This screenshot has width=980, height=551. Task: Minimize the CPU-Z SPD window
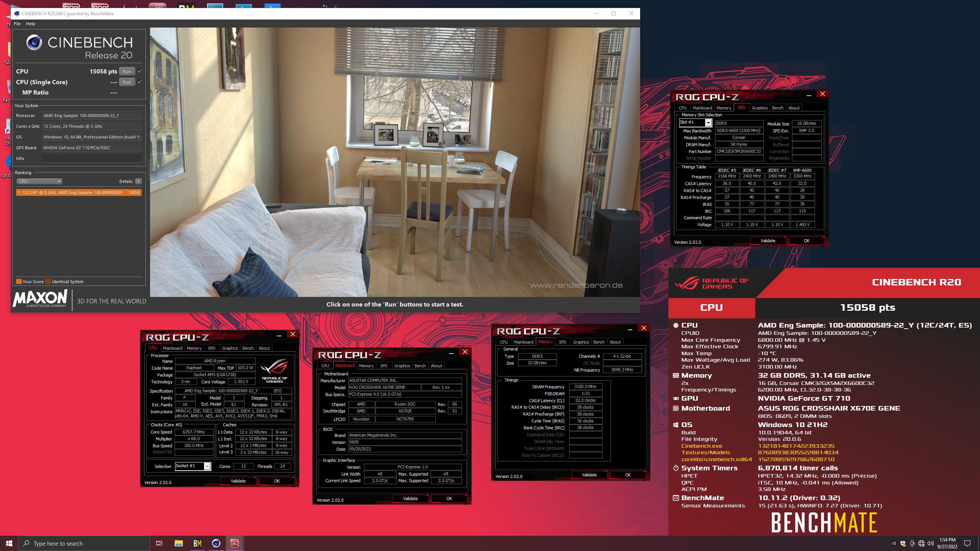pyautogui.click(x=808, y=95)
